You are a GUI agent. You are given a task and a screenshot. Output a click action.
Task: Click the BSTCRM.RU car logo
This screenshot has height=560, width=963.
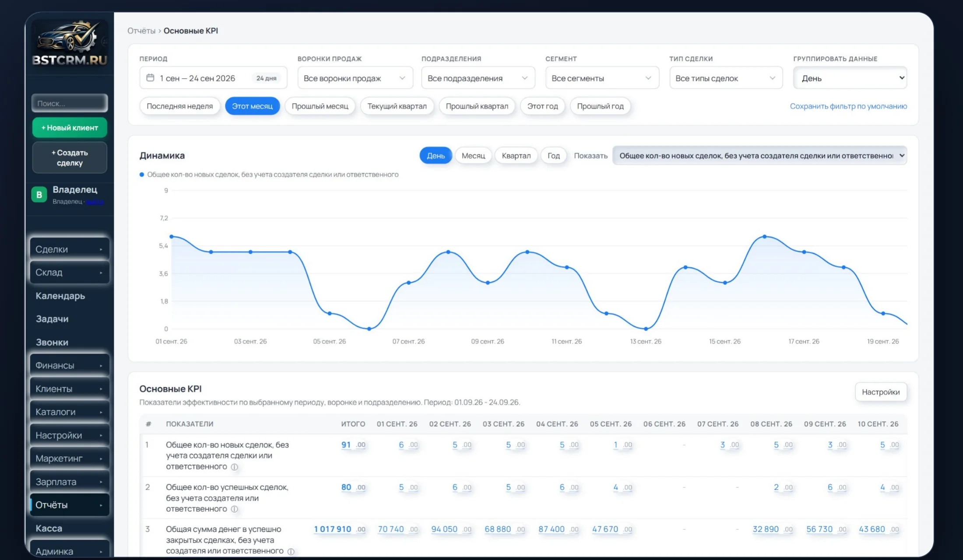70,44
